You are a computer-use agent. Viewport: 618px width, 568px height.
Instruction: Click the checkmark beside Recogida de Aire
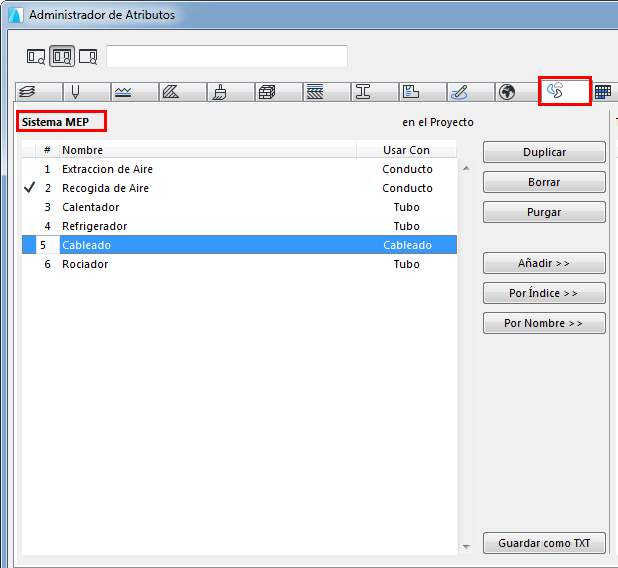point(30,188)
